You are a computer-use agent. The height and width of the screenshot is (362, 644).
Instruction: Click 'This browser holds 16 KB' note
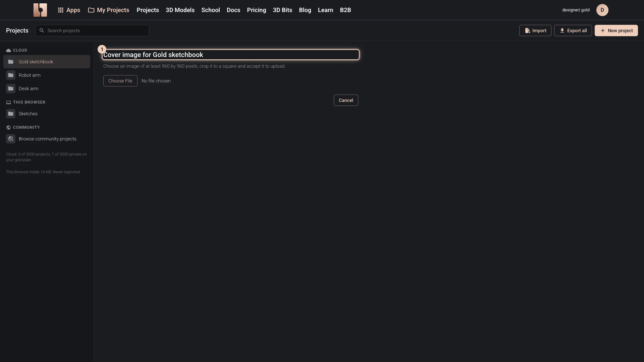click(43, 172)
